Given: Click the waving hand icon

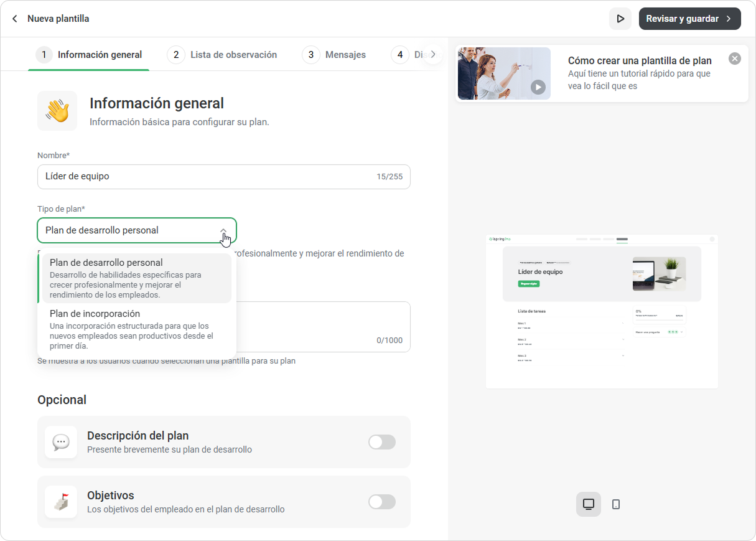Looking at the screenshot, I should tap(57, 111).
